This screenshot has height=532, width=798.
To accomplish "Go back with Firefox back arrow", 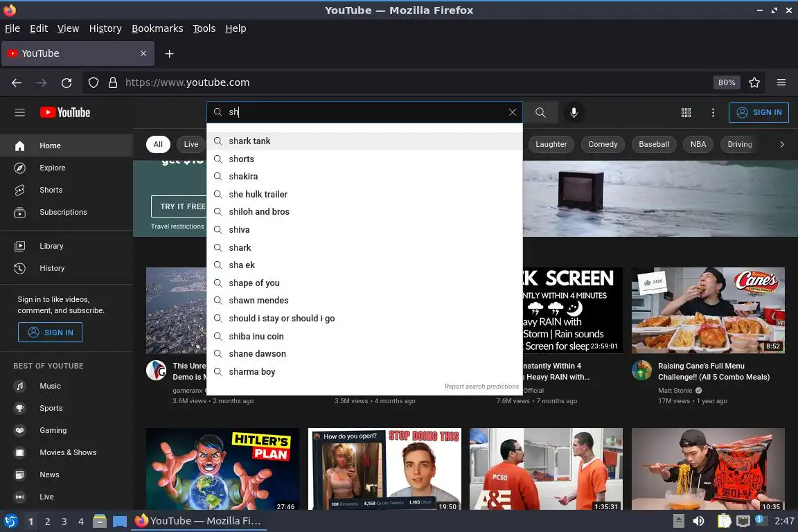I will [x=17, y=82].
